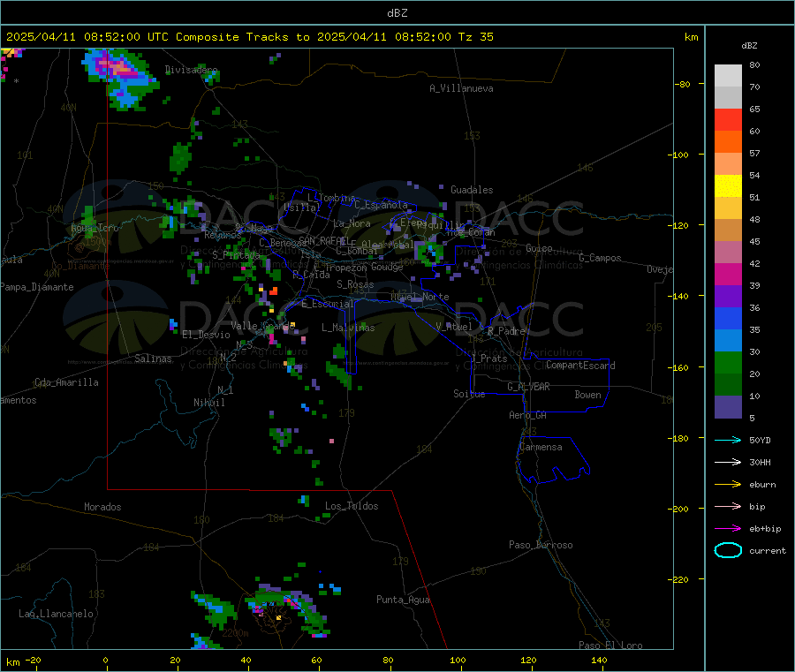Click the Aero_GA map label
The image size is (795, 672).
coord(527,415)
